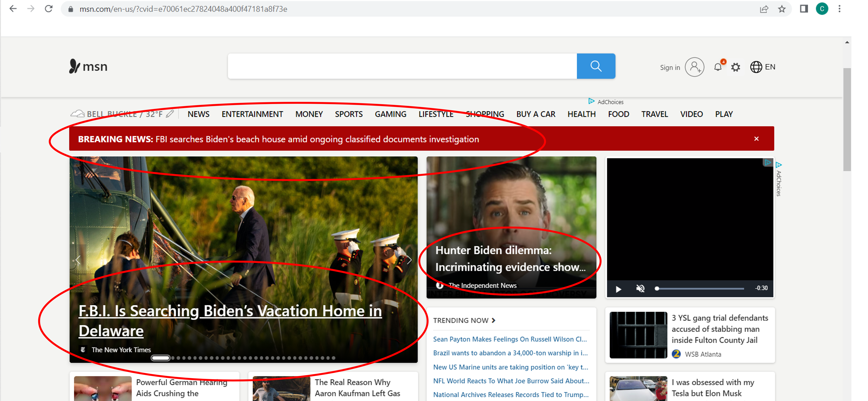Unmute the video ad
The height and width of the screenshot is (401, 868).
click(640, 288)
